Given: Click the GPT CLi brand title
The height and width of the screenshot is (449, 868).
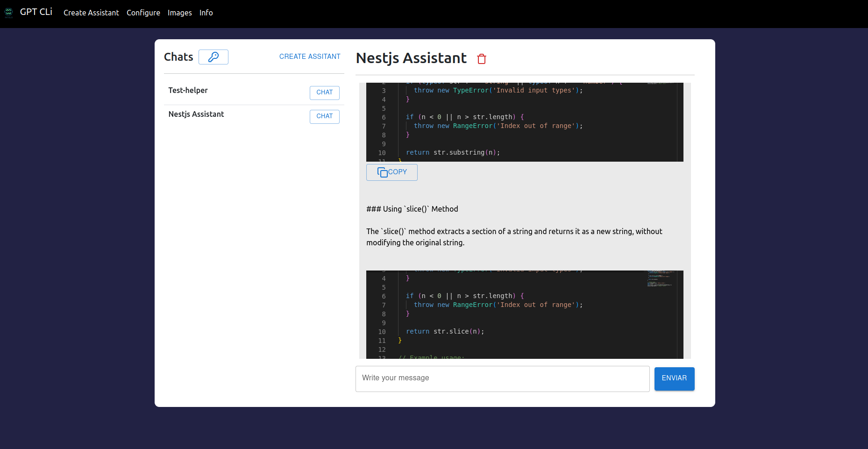Looking at the screenshot, I should [36, 12].
